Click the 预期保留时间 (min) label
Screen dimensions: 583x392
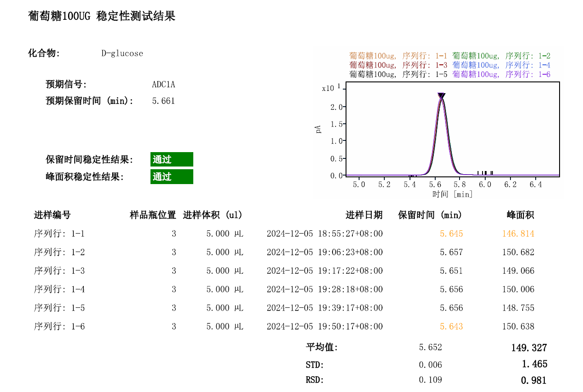(90, 101)
